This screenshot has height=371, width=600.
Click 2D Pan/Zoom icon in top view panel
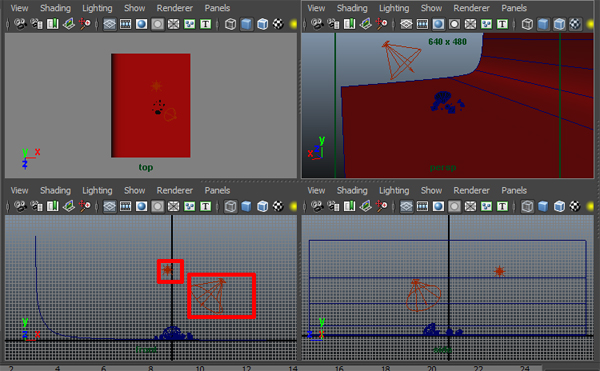(x=85, y=24)
